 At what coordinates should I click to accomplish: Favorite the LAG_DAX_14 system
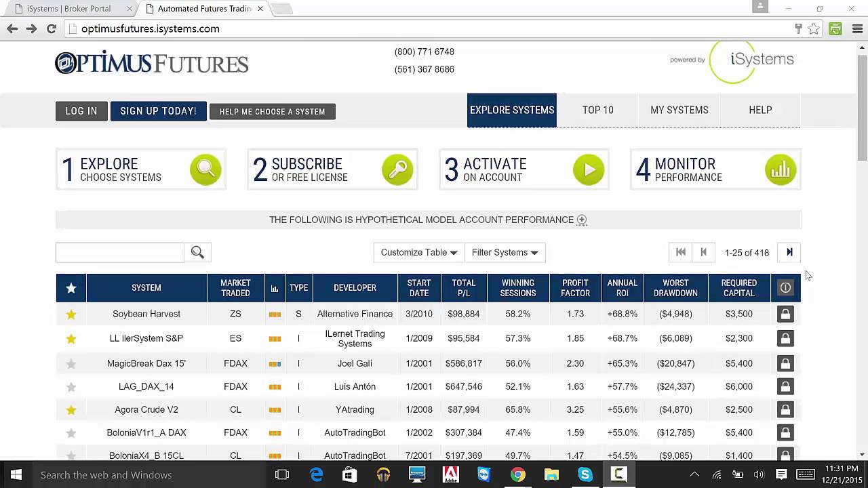coord(71,386)
